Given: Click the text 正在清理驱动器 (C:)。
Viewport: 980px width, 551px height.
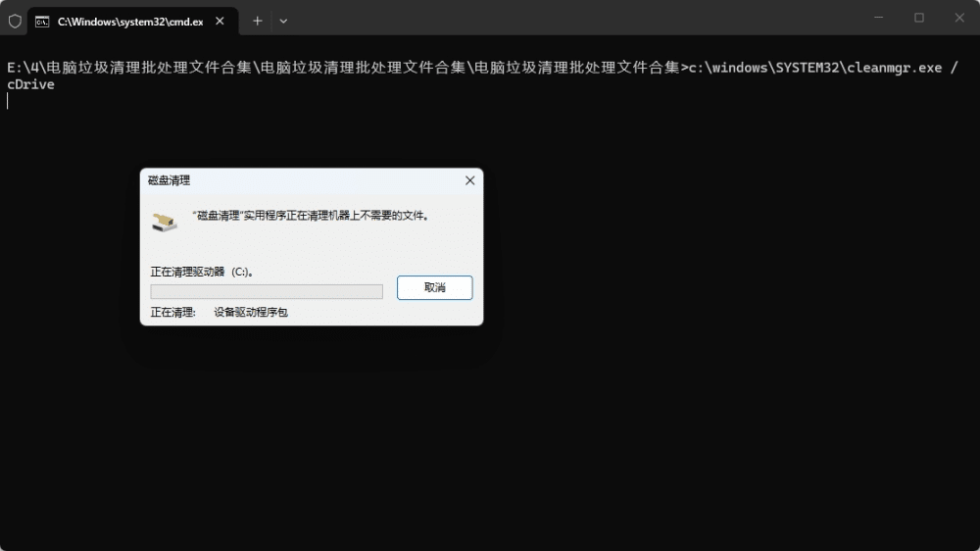Looking at the screenshot, I should click(x=203, y=272).
